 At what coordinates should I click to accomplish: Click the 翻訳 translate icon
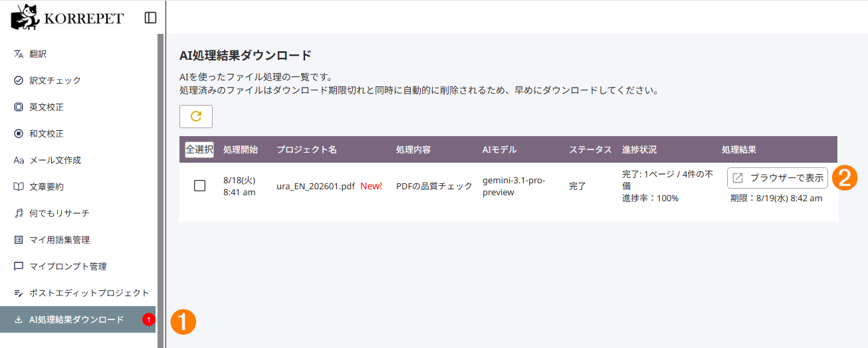tap(19, 54)
